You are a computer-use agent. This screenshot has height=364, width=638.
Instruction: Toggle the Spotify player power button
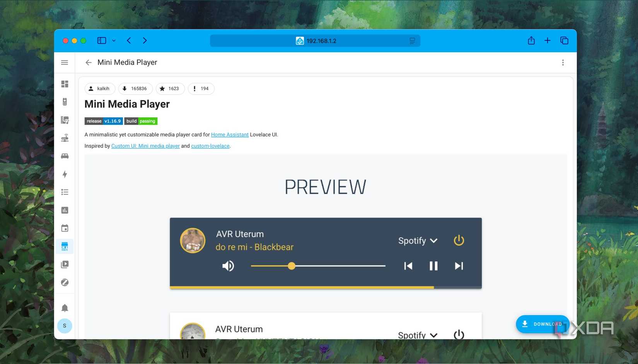[x=459, y=240]
